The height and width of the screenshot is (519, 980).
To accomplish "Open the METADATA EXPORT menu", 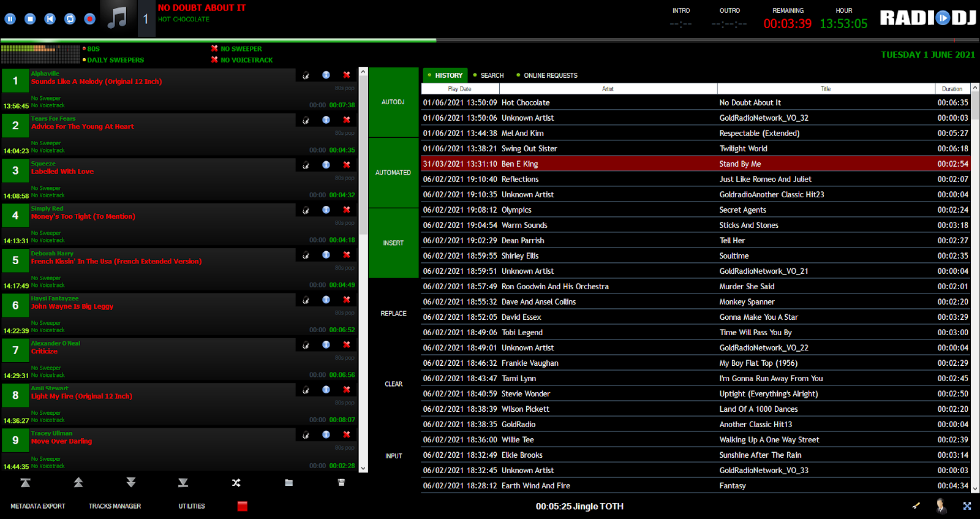I will pos(38,506).
